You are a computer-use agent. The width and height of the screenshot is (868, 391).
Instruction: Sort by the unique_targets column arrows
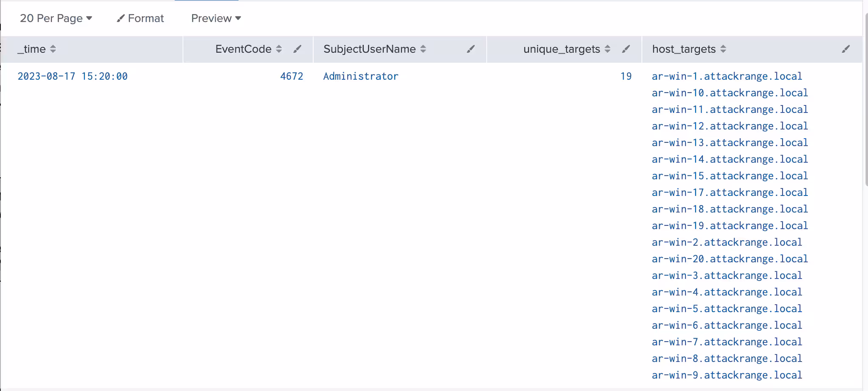point(607,49)
